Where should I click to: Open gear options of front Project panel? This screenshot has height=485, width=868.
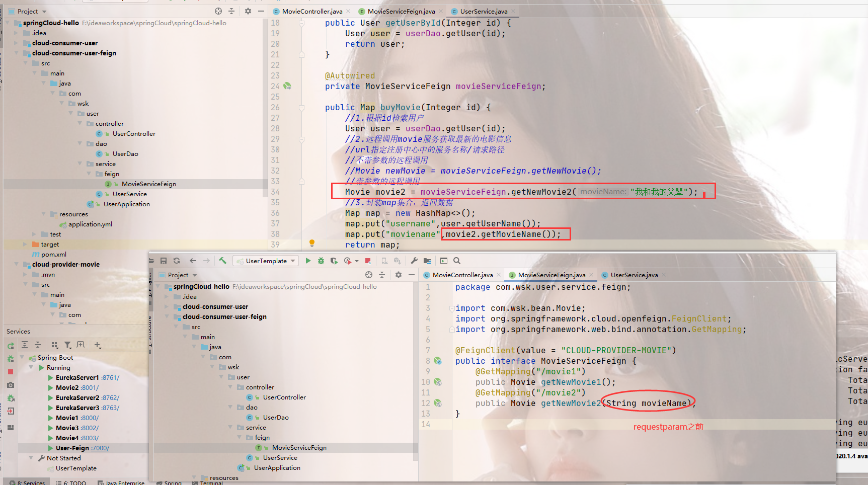pos(399,275)
